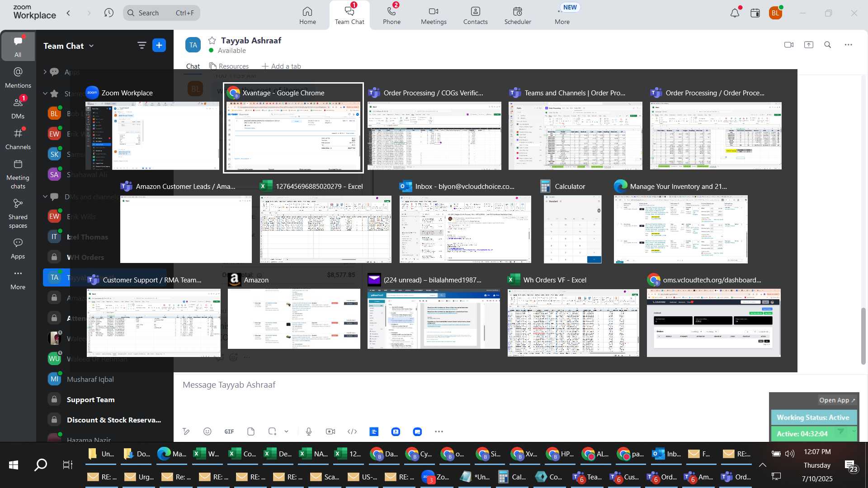
Task: Open Task View on the taskbar
Action: 67,465
